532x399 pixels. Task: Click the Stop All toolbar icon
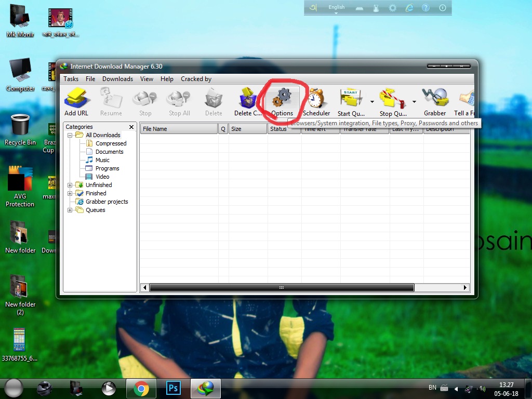point(179,102)
